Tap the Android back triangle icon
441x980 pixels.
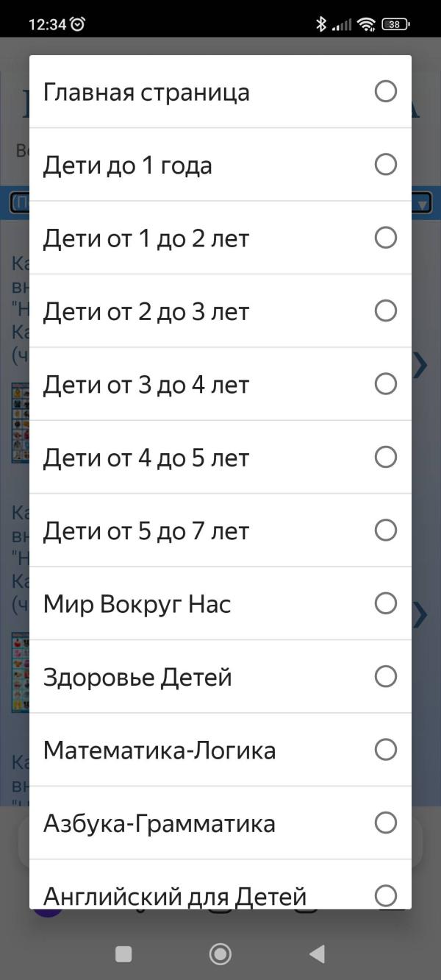317,954
